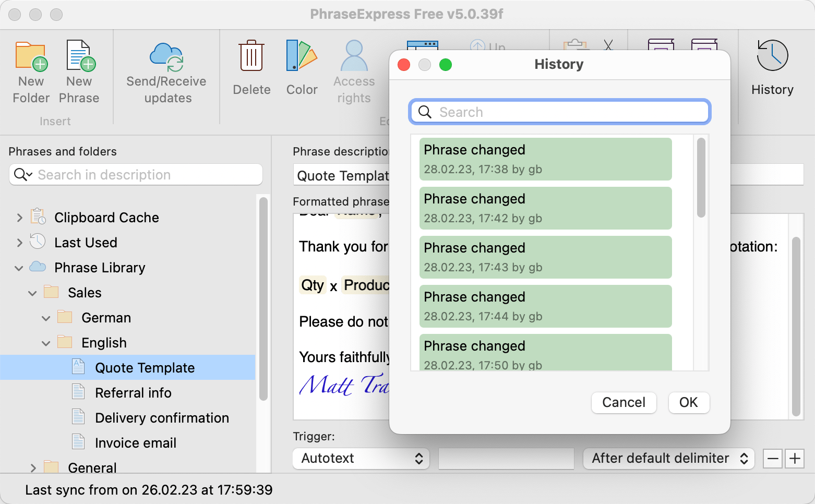Image resolution: width=815 pixels, height=504 pixels.
Task: Click the English folder icon
Action: click(65, 342)
